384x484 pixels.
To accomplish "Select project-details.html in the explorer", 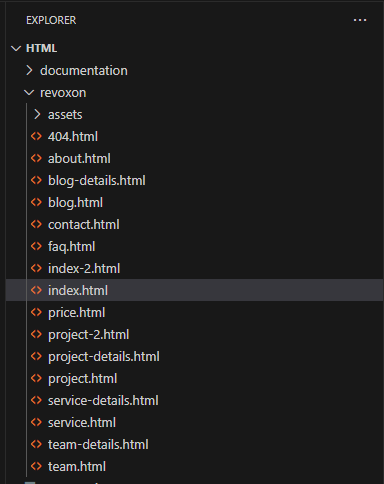I will 194,356.
